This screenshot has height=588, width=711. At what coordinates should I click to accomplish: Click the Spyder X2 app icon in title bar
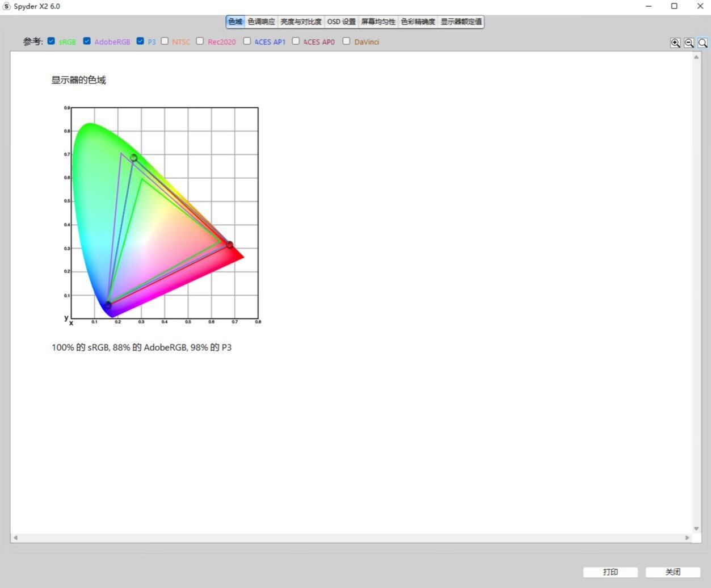[x=6, y=6]
